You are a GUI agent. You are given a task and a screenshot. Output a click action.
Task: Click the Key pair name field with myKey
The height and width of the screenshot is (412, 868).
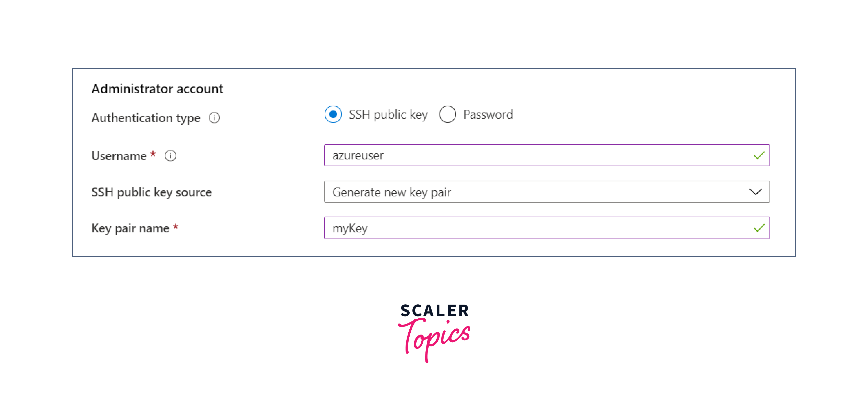coord(539,228)
